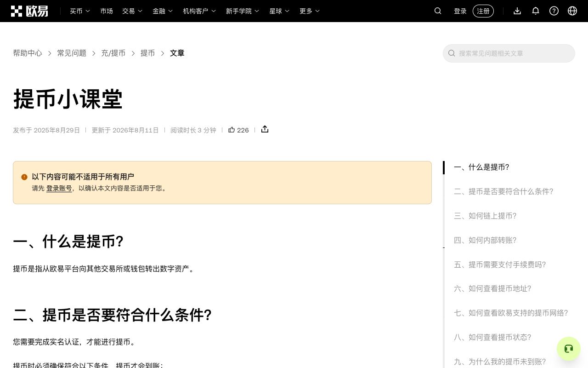Open the notifications bell icon
Viewport: 588px width, 368px height.
(536, 11)
